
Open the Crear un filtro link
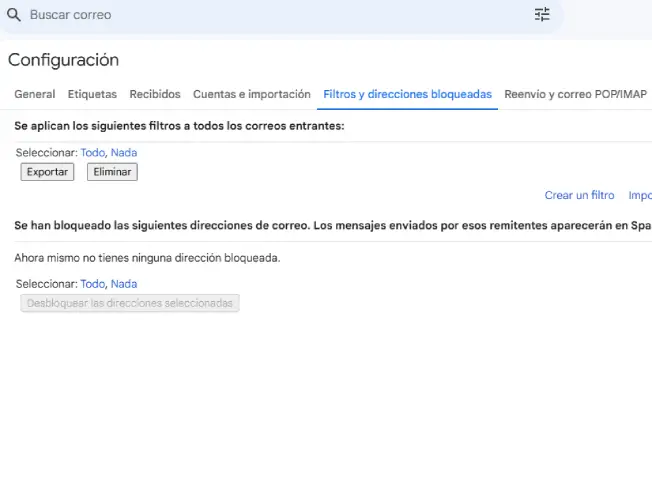(579, 195)
